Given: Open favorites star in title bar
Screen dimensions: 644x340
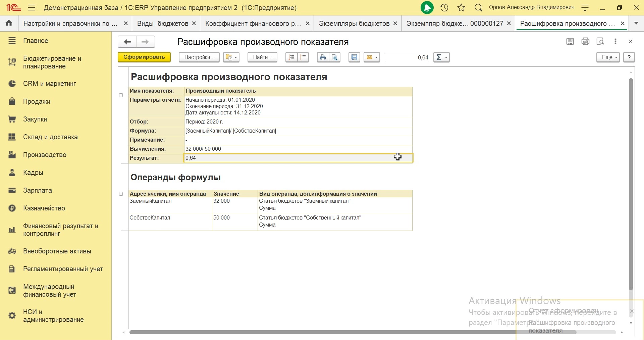Looking at the screenshot, I should 462,8.
